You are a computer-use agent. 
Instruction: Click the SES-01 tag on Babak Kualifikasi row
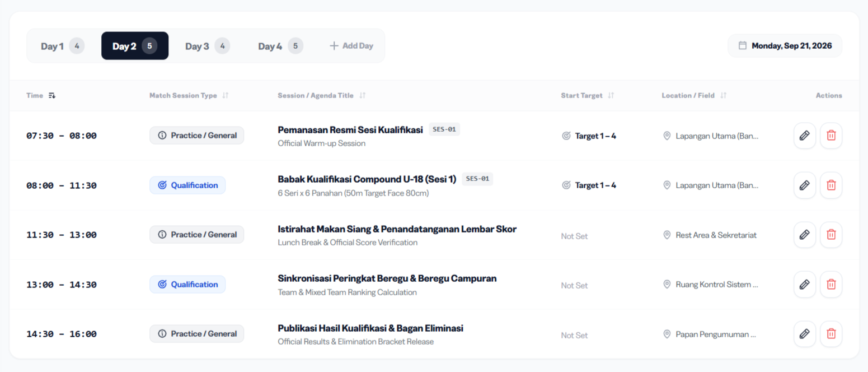point(477,179)
